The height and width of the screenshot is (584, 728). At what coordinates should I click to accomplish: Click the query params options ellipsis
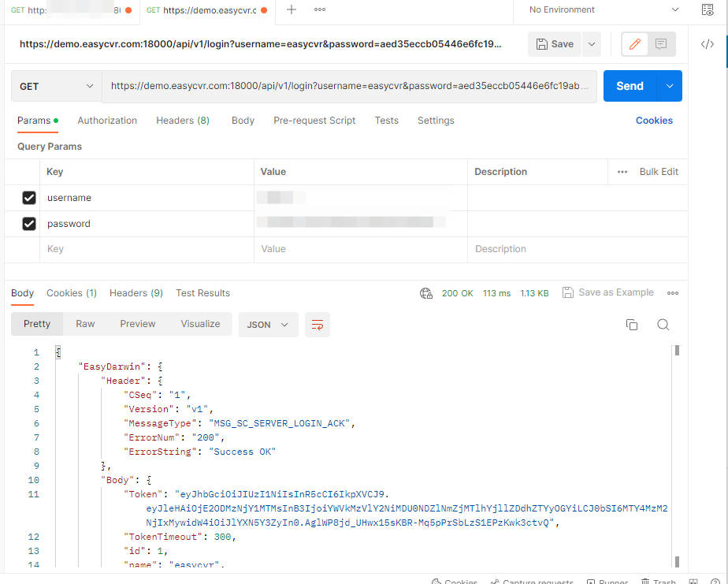[622, 172]
